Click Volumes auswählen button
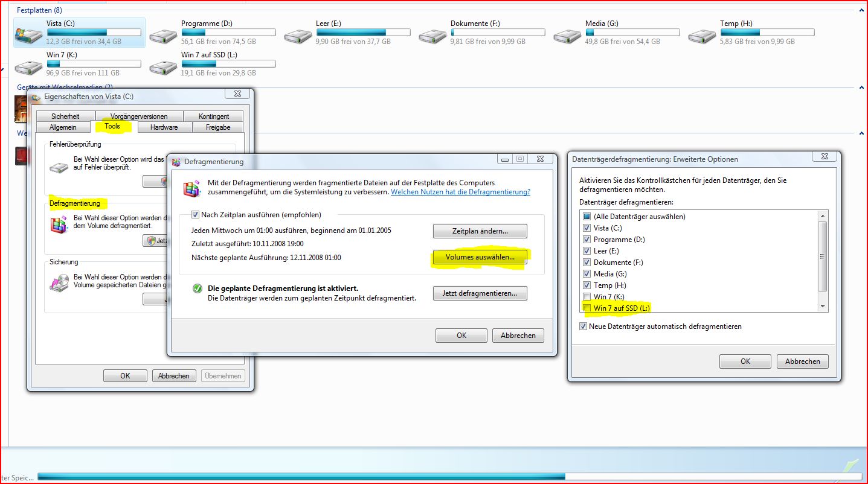The width and height of the screenshot is (868, 484). coord(480,257)
